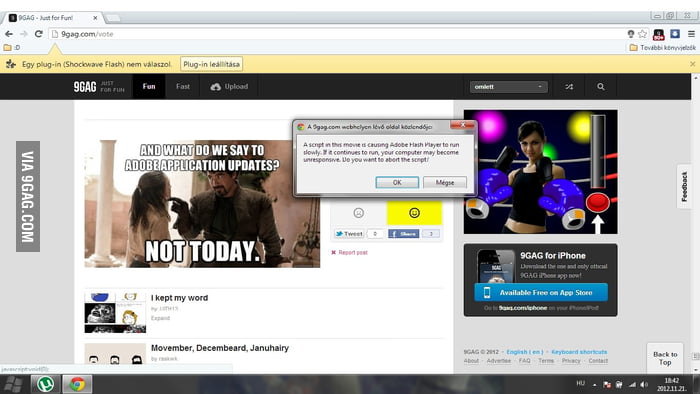Image resolution: width=700 pixels, height=394 pixels.
Task: Open the FAQ footer link
Action: click(525, 361)
